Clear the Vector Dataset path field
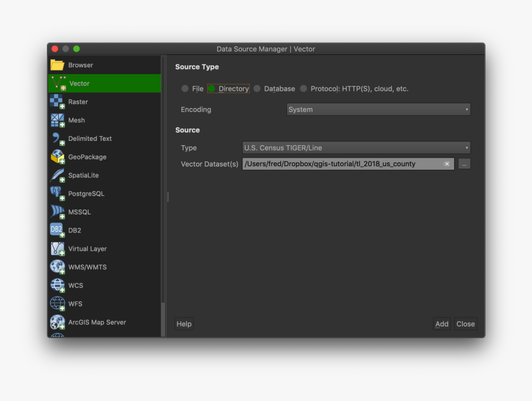Viewport: 532px width, 401px height. click(447, 164)
